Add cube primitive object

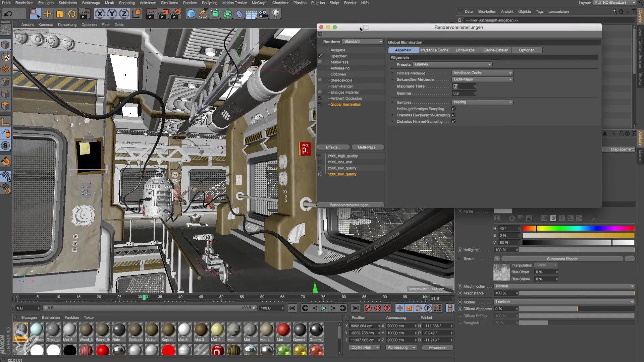tap(191, 14)
